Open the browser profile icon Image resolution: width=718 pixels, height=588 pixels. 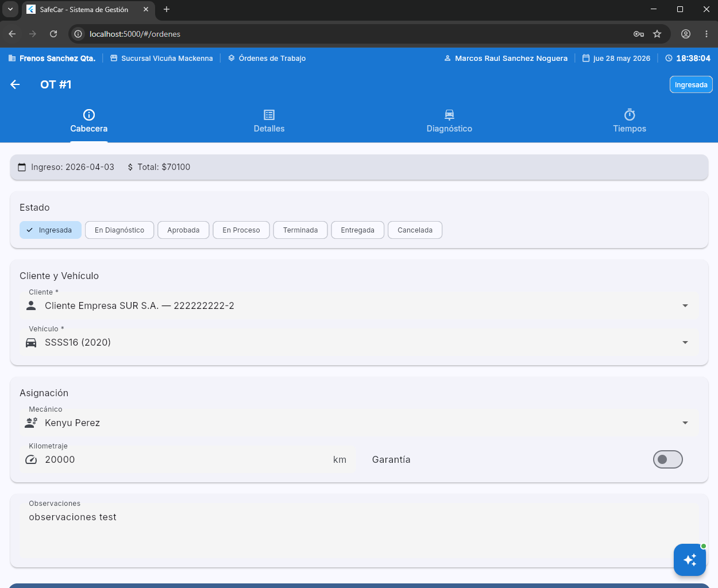point(686,34)
